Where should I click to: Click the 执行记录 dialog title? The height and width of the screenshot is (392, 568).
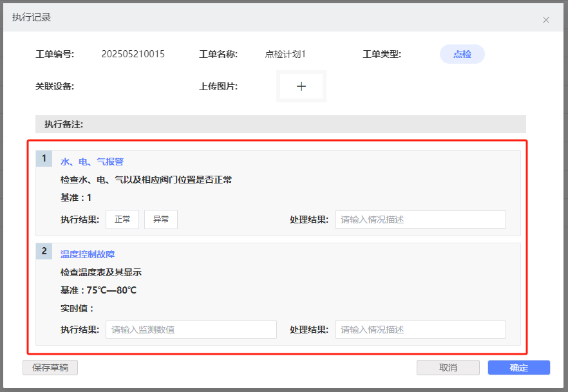(x=32, y=17)
